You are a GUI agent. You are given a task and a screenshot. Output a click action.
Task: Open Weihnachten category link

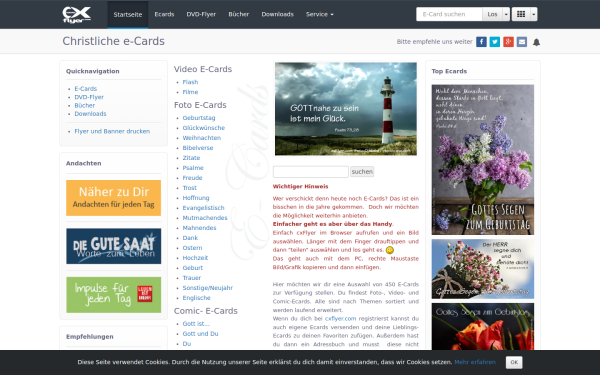pyautogui.click(x=202, y=138)
